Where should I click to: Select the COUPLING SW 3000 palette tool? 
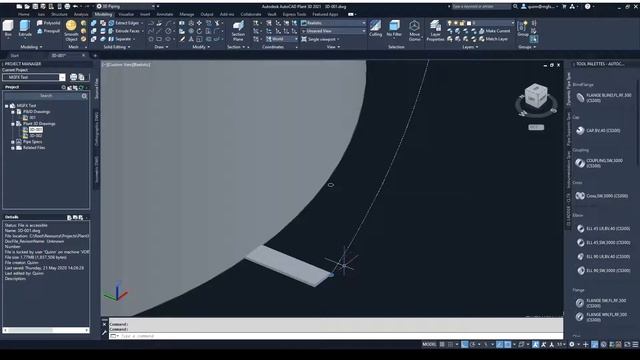tap(599, 163)
